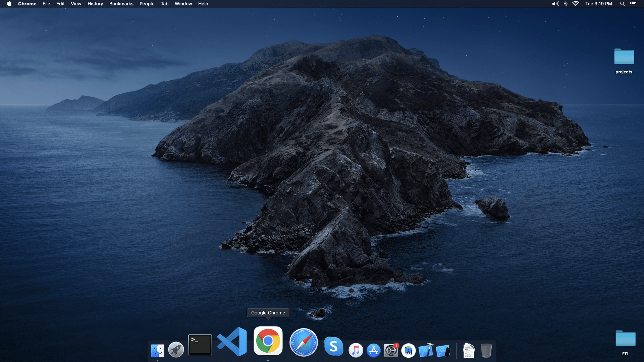Launch Android Studio from the dock
Image resolution: width=644 pixels, height=362 pixels.
409,351
